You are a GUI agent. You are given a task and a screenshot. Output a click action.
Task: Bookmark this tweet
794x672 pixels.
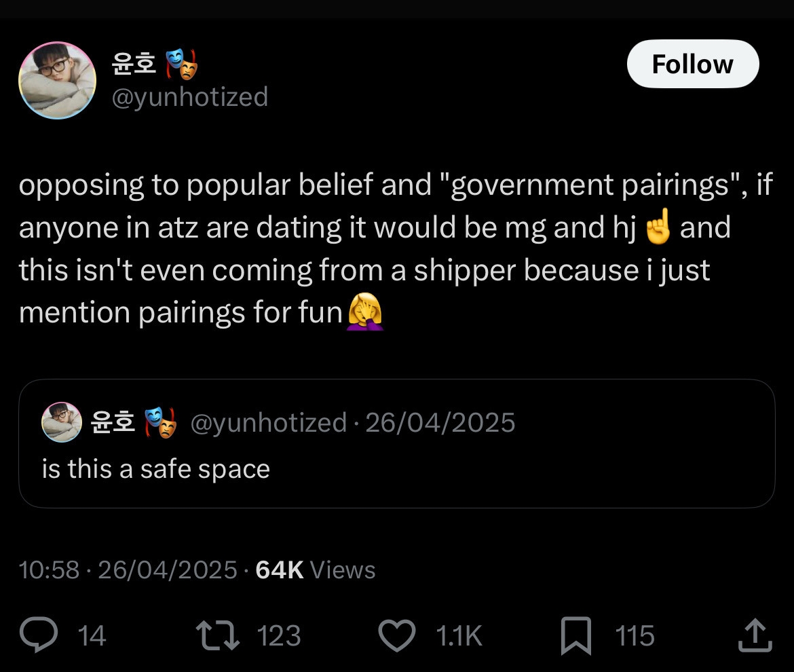tap(577, 636)
